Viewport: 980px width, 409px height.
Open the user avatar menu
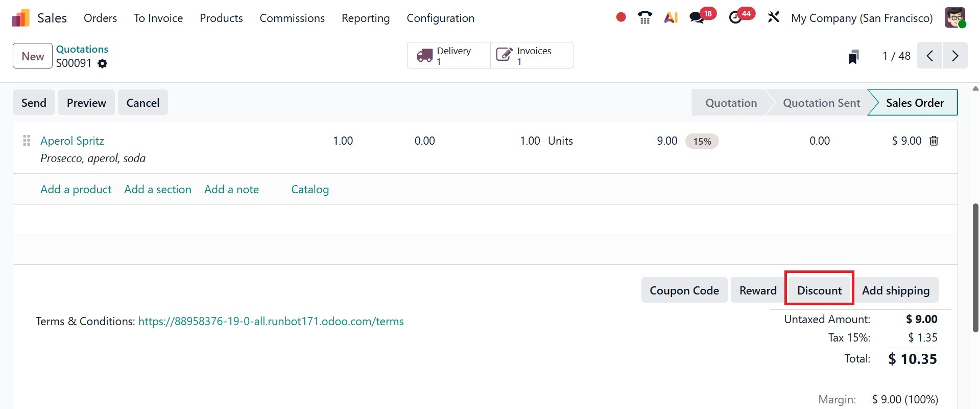click(954, 18)
